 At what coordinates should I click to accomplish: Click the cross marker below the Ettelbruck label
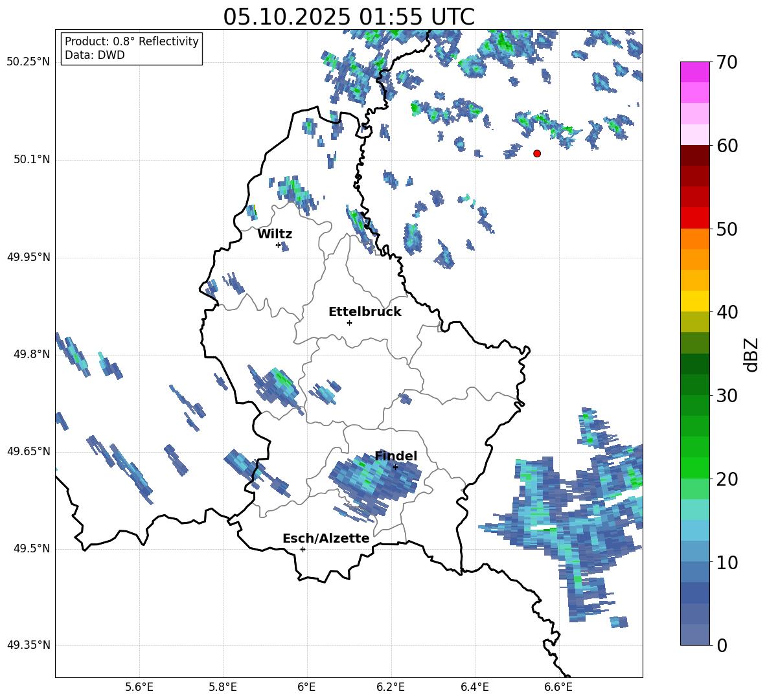(349, 322)
